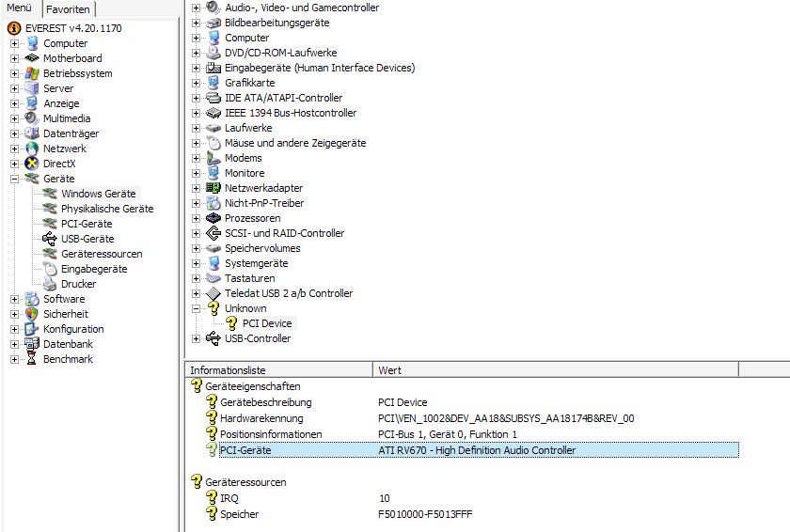This screenshot has height=532, width=790.
Task: Click the Datenträger disk icon
Action: (x=32, y=133)
